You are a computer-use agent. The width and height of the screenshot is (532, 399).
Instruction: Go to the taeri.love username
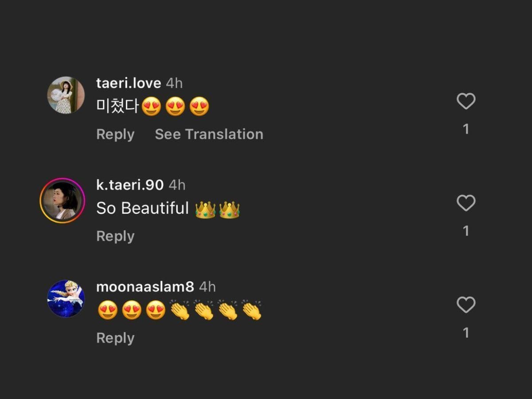pyautogui.click(x=128, y=83)
